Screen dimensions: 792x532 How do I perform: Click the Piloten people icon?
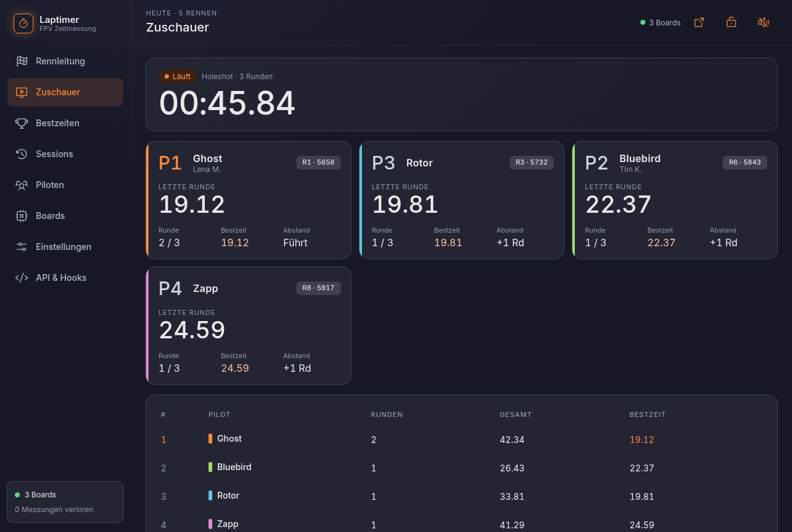(22, 185)
